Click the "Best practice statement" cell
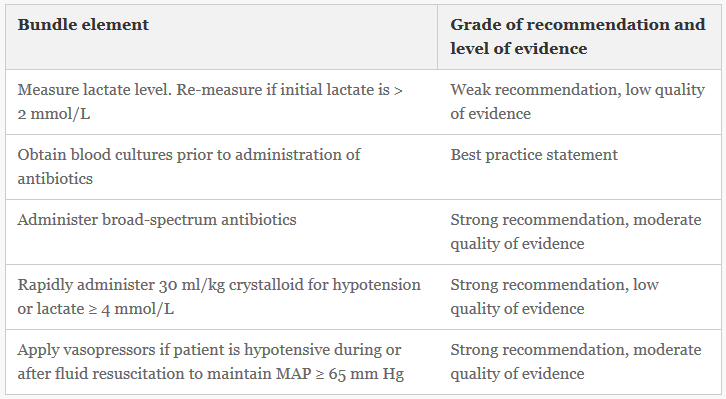The width and height of the screenshot is (726, 399). click(579, 167)
